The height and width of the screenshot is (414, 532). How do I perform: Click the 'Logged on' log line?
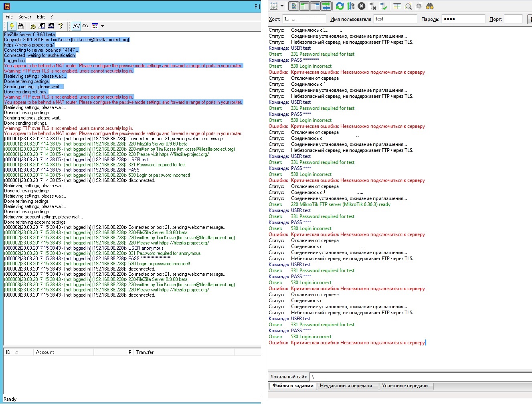[x=14, y=61]
